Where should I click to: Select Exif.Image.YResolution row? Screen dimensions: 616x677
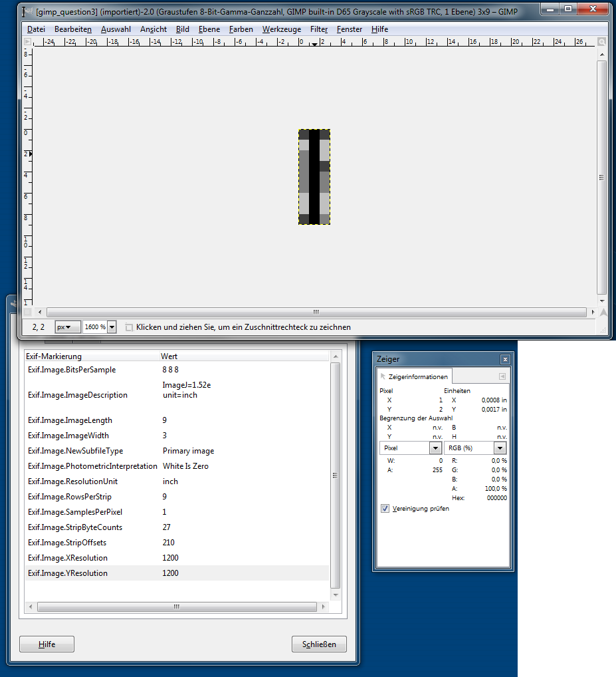[x=177, y=573]
